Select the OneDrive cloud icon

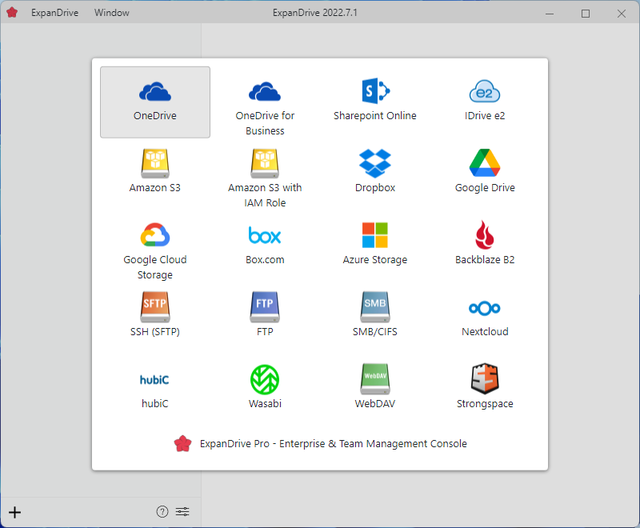(x=155, y=92)
